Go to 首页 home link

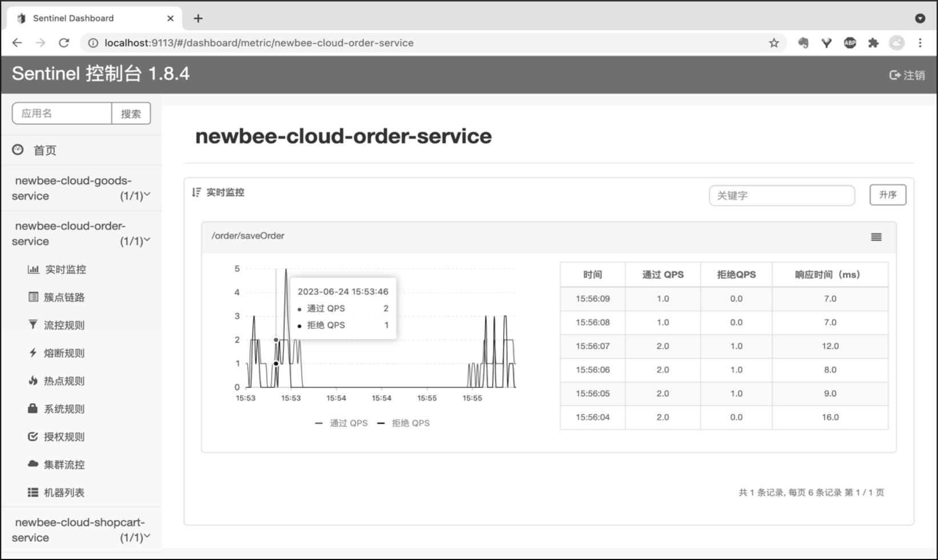point(45,150)
